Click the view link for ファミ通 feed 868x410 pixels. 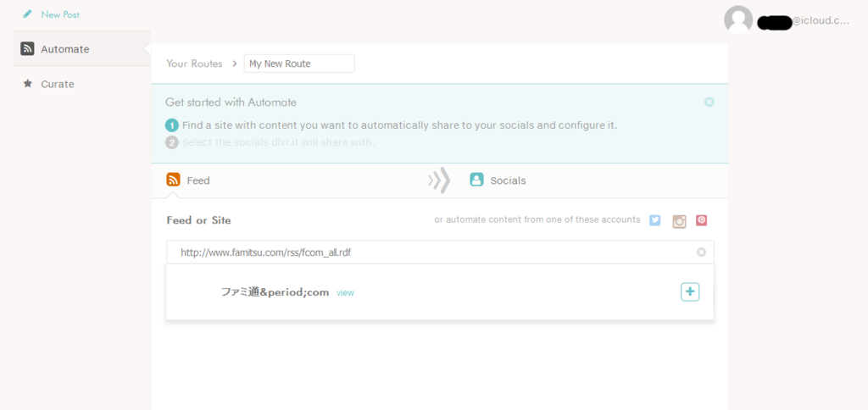point(346,293)
